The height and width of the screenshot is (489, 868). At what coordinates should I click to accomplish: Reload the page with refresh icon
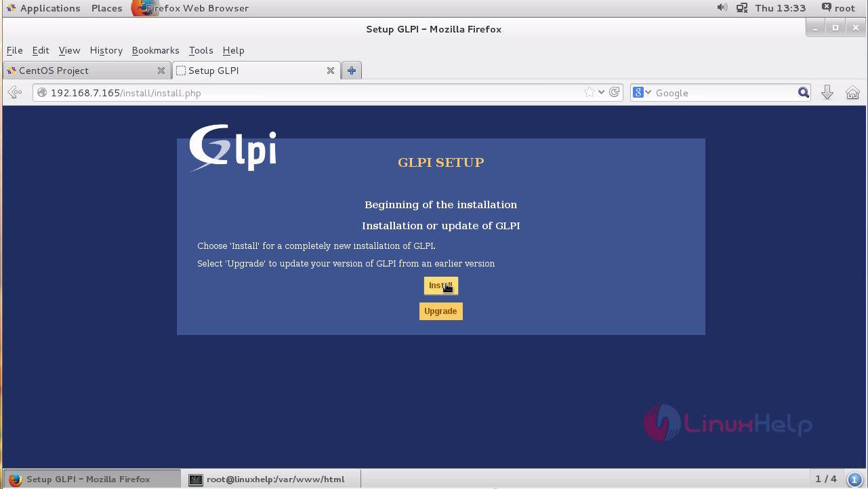coord(614,92)
